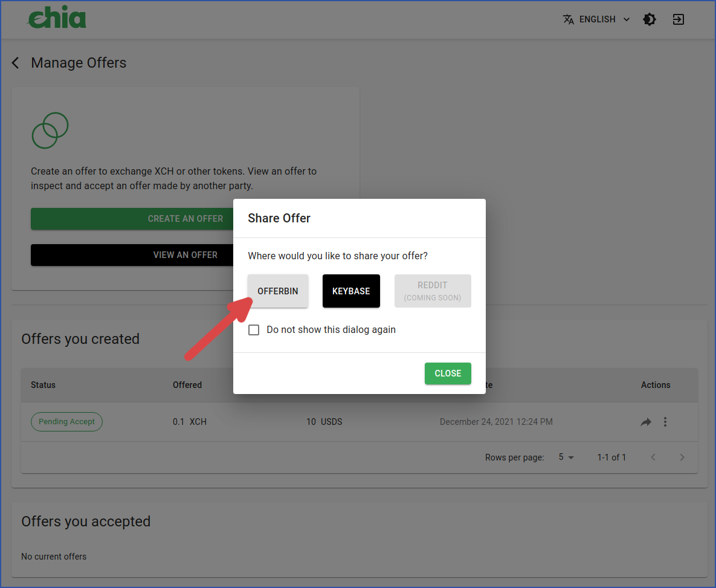The image size is (716, 588).
Task: Share offer to OFFERBIN
Action: pos(277,291)
